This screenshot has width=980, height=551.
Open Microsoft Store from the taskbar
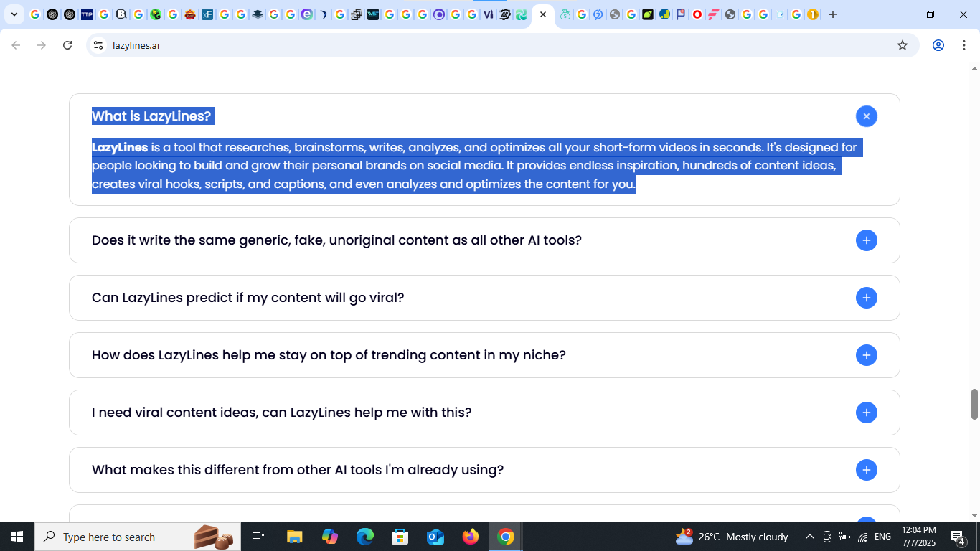click(x=400, y=537)
